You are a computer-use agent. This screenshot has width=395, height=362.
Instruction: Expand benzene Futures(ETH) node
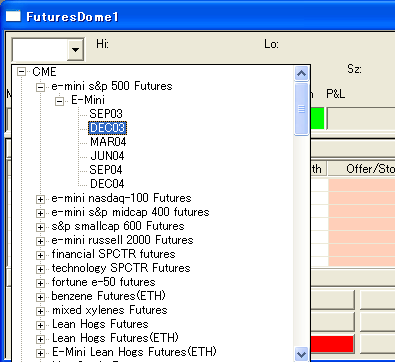tap(40, 297)
